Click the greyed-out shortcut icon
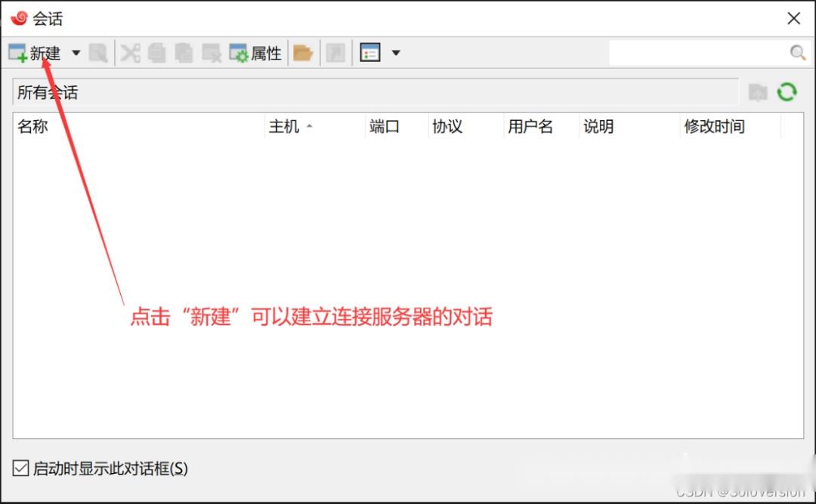Viewport: 816px width, 504px height. [x=335, y=53]
